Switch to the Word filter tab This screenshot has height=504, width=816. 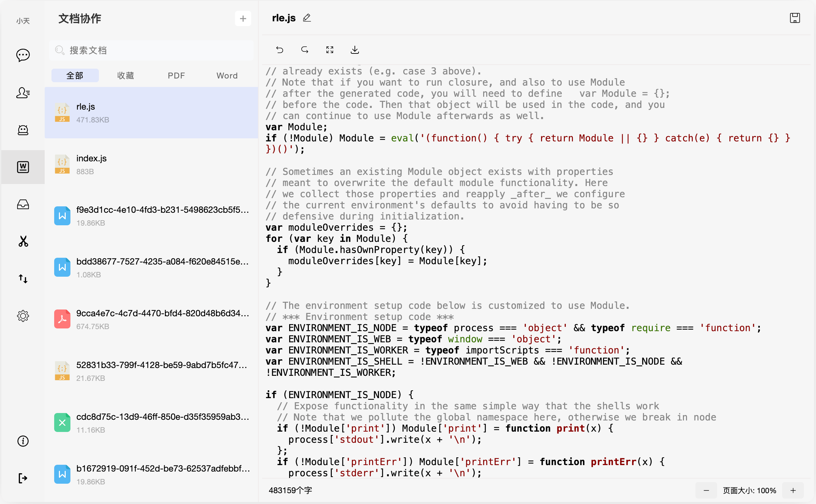click(227, 75)
